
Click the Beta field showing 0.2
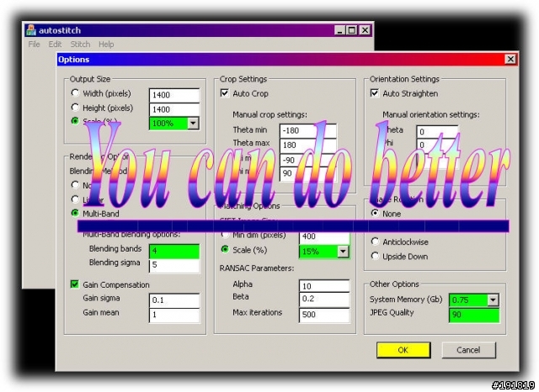tap(324, 299)
